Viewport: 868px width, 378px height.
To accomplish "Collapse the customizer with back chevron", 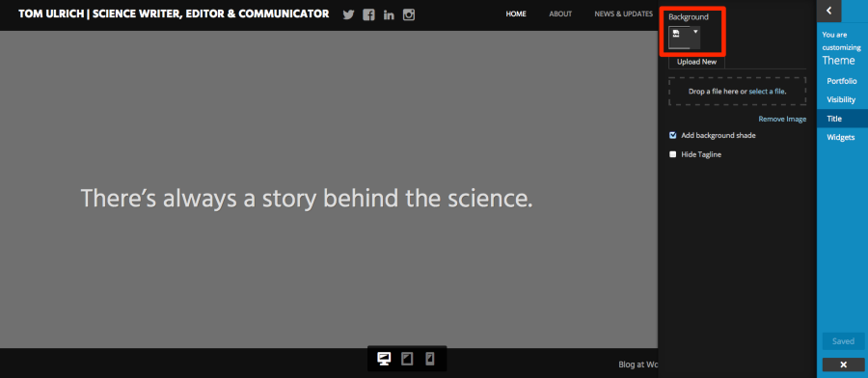I will pos(829,10).
